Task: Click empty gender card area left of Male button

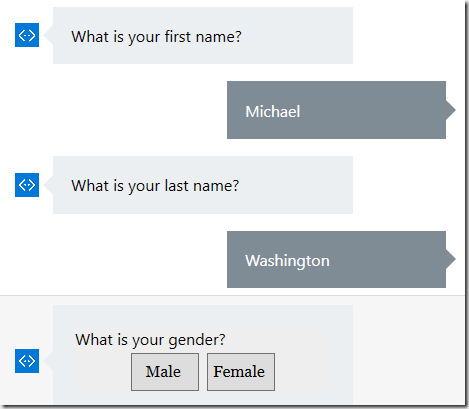Action: (x=103, y=372)
